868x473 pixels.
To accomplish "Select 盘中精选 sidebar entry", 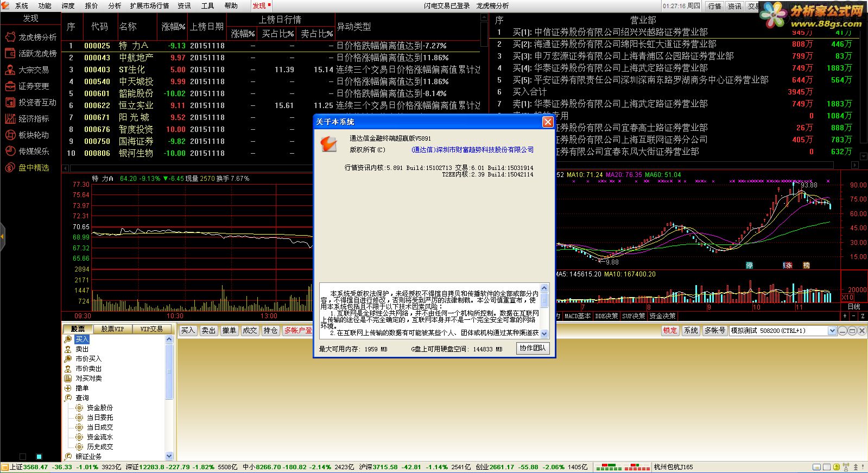I will [x=27, y=167].
